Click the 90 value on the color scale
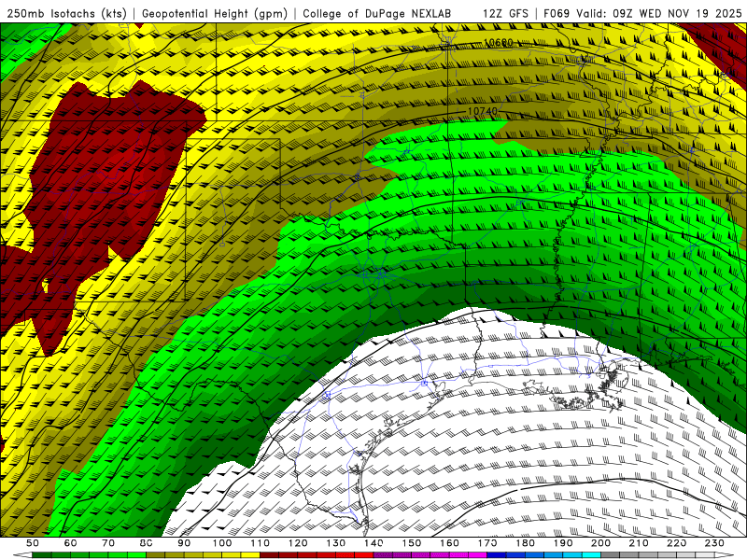The height and width of the screenshot is (560, 747). (184, 543)
